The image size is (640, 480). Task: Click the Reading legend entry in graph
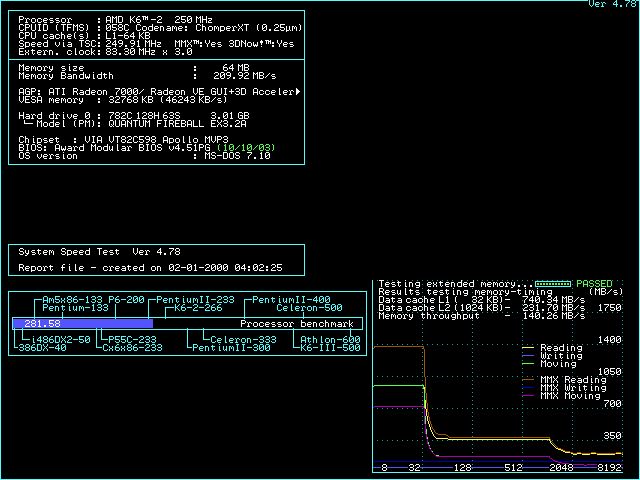[561, 347]
